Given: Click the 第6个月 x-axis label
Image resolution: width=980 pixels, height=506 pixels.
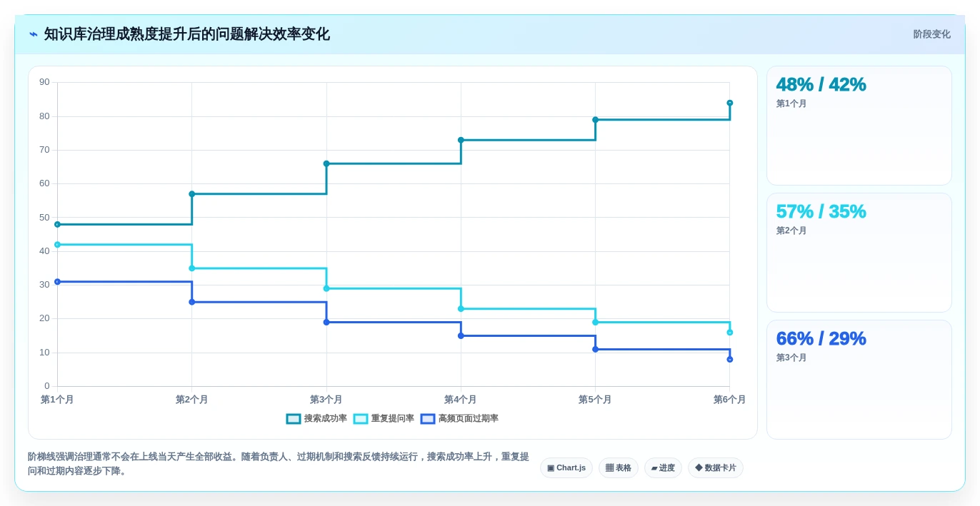Looking at the screenshot, I should (729, 400).
